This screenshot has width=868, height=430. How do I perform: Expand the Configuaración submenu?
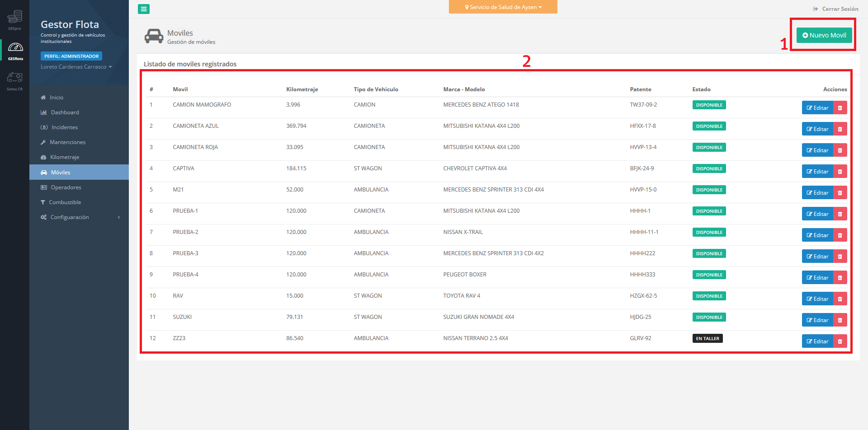click(x=70, y=217)
